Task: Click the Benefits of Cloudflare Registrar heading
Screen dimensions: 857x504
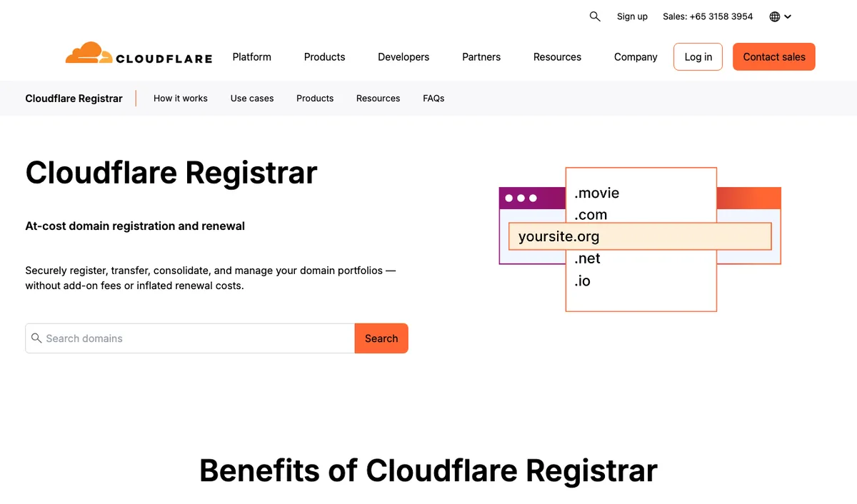Action: [x=428, y=470]
